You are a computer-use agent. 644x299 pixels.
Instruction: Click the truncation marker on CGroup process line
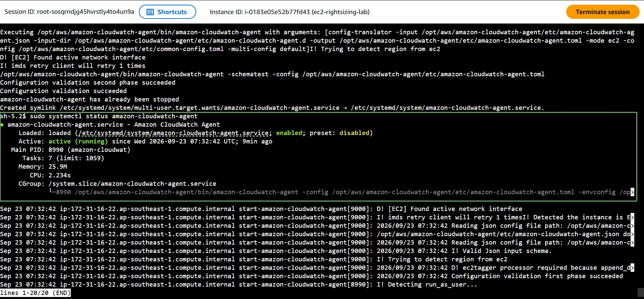click(x=632, y=192)
